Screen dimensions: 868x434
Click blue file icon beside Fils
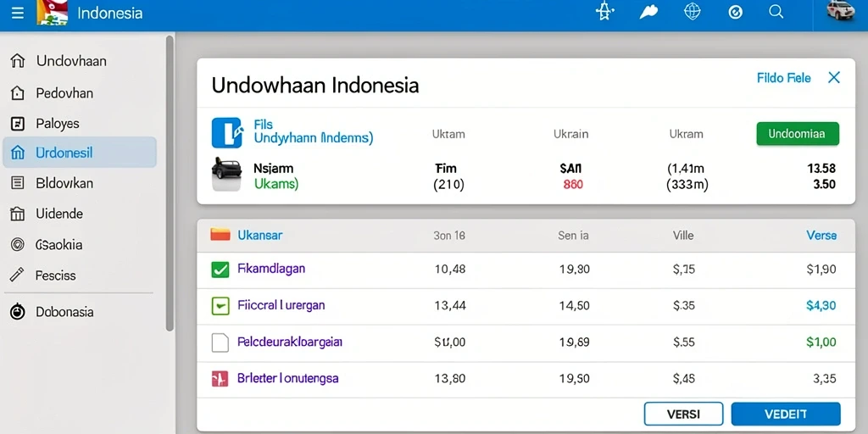pos(227,133)
